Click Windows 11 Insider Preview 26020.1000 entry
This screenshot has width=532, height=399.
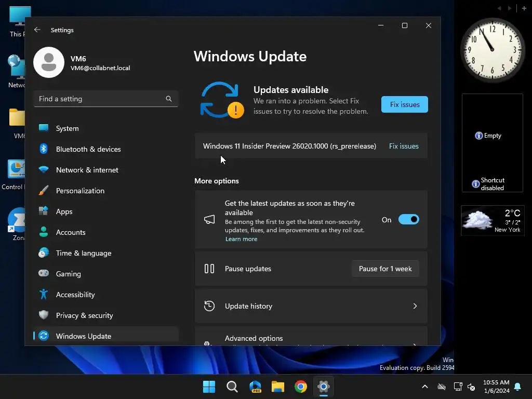click(289, 146)
